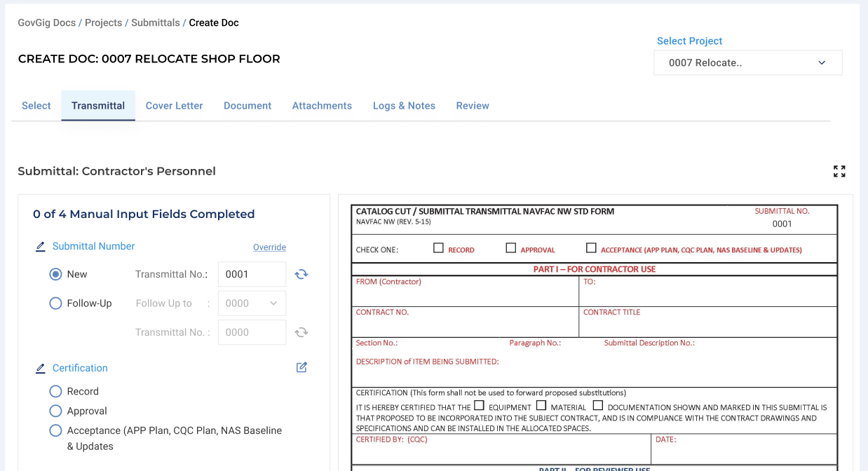Click the pencil icon beside Submittal Number
Image resolution: width=868 pixels, height=471 pixels.
[41, 247]
